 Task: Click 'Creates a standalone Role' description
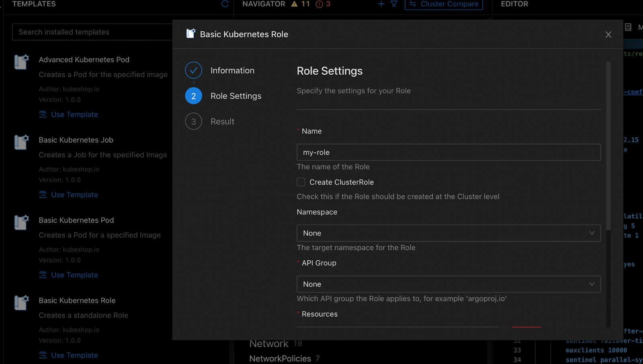click(84, 315)
